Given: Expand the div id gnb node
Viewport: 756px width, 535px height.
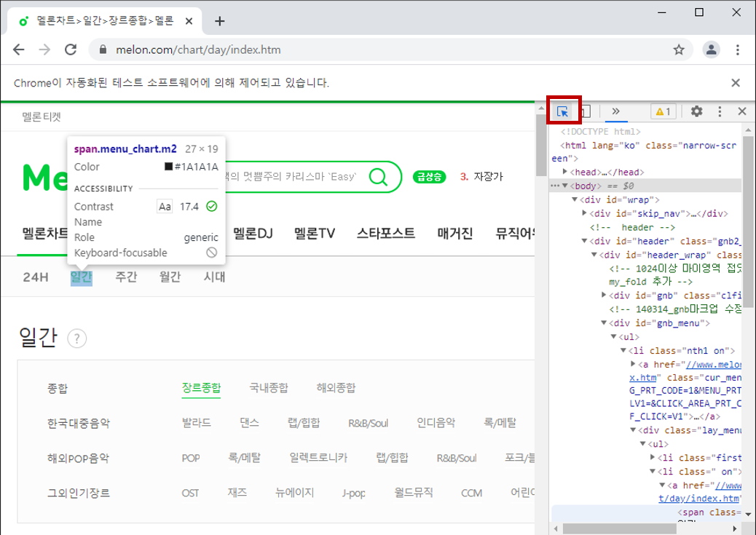Looking at the screenshot, I should tap(604, 295).
